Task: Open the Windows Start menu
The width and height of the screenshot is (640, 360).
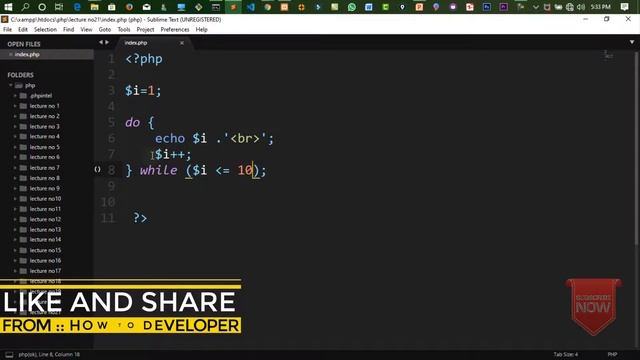Action: (x=8, y=7)
